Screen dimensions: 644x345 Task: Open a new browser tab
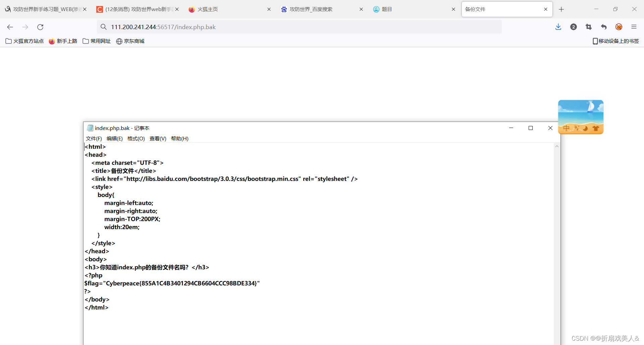pyautogui.click(x=561, y=9)
